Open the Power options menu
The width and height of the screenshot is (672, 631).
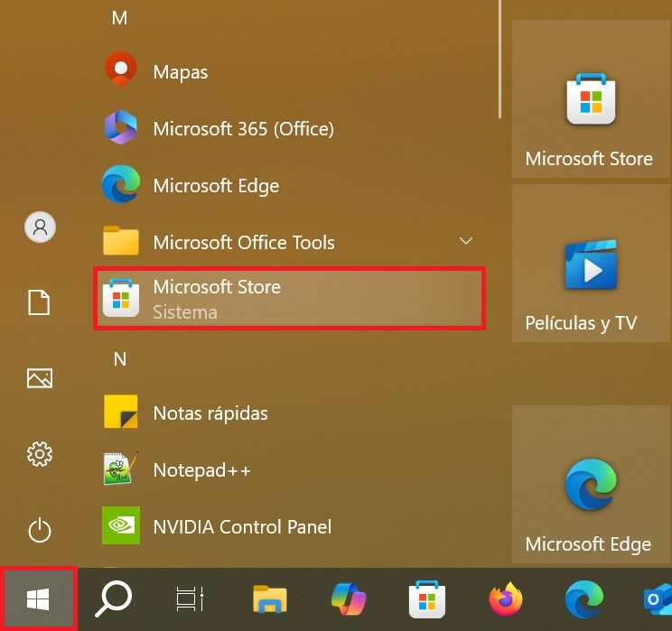40,530
